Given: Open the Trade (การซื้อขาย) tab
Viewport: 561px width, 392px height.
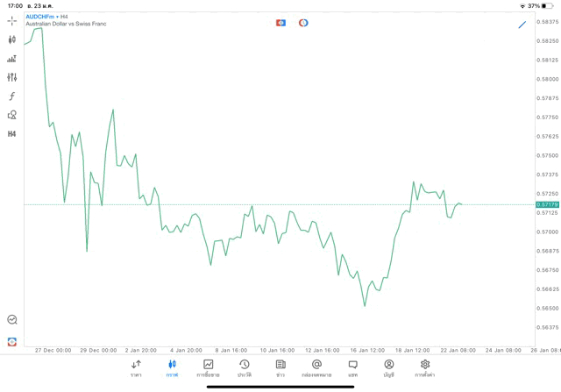Looking at the screenshot, I should (x=209, y=368).
